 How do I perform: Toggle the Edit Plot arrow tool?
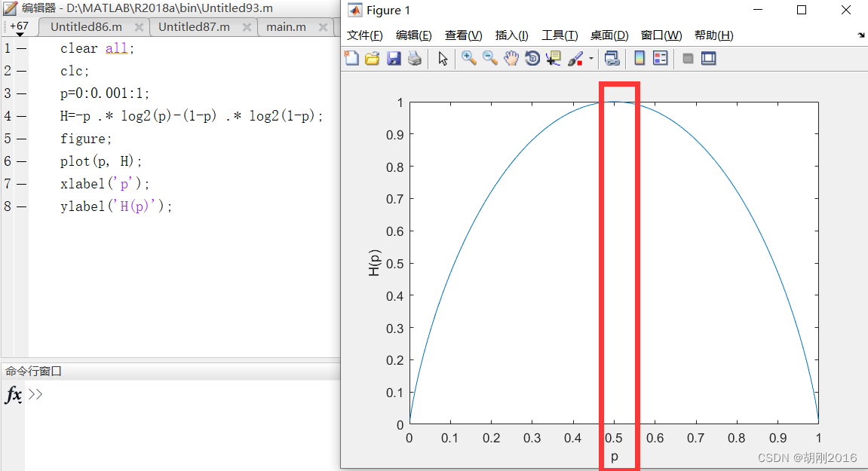click(x=443, y=58)
